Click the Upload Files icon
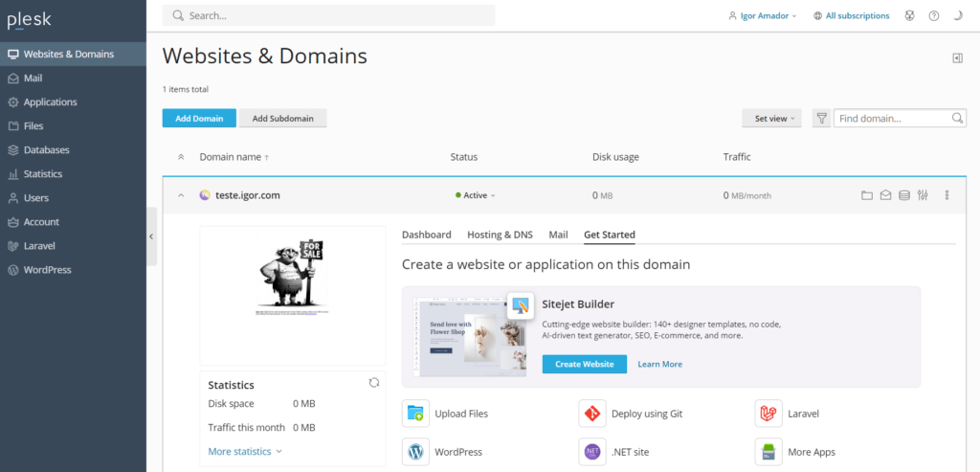Image resolution: width=980 pixels, height=472 pixels. click(x=415, y=414)
